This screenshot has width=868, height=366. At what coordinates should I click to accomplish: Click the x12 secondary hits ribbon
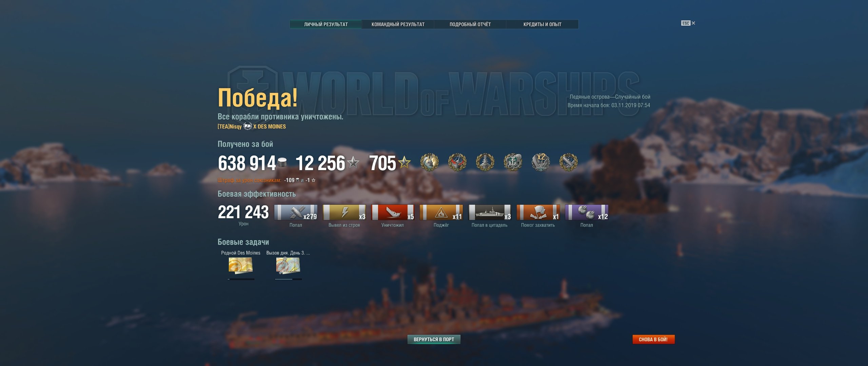point(587,212)
